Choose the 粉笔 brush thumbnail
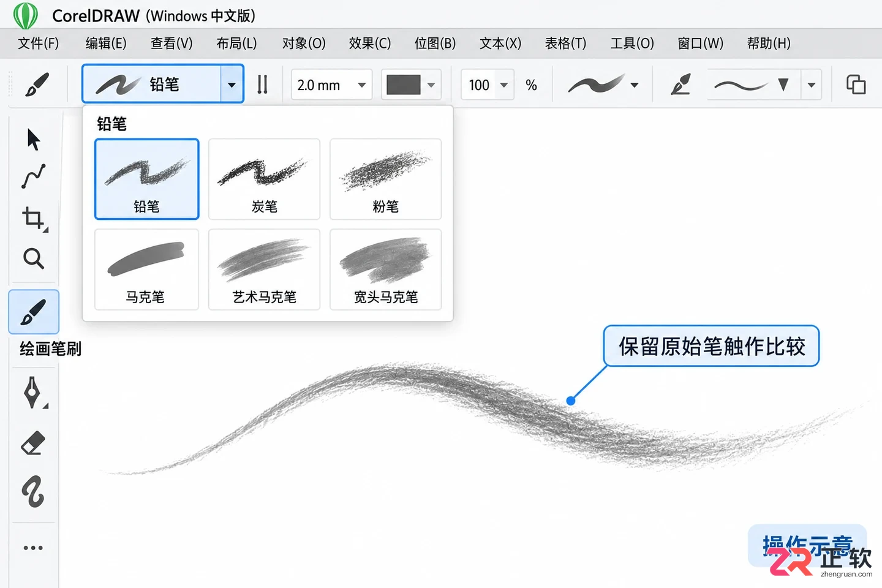 pyautogui.click(x=385, y=179)
